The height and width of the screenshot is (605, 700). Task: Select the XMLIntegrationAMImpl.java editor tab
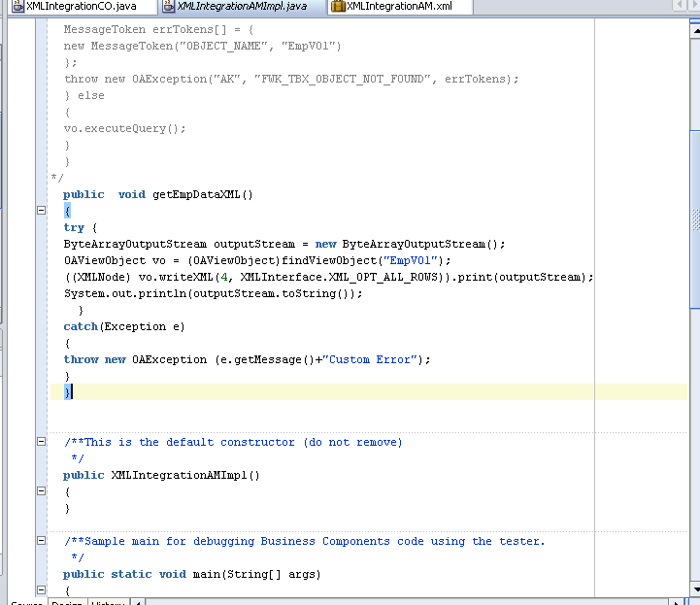click(x=242, y=6)
